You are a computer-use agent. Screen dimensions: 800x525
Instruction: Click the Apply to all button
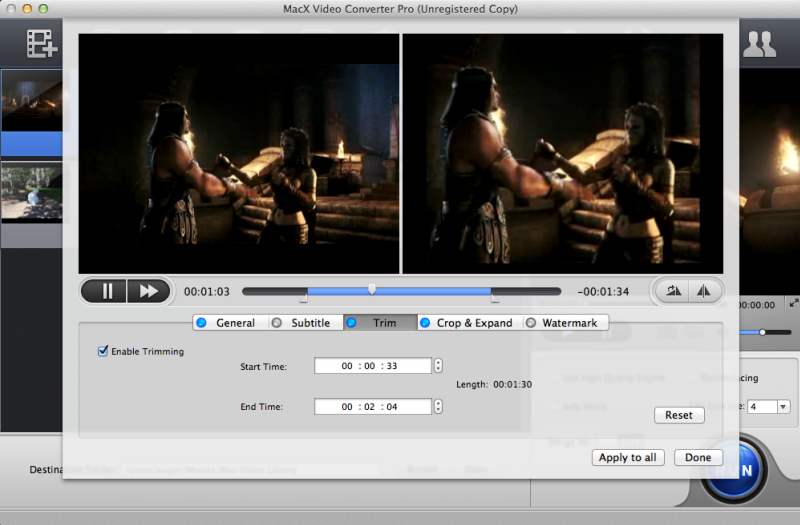click(628, 458)
